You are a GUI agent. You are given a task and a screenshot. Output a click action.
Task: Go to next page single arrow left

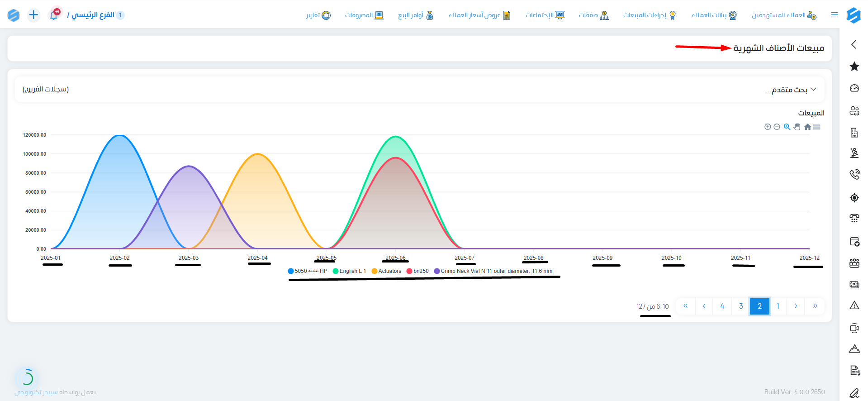point(704,306)
